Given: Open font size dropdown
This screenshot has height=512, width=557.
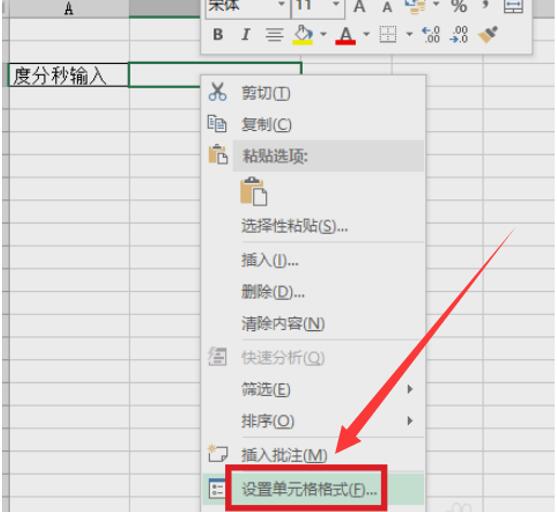Looking at the screenshot, I should click(336, 5).
